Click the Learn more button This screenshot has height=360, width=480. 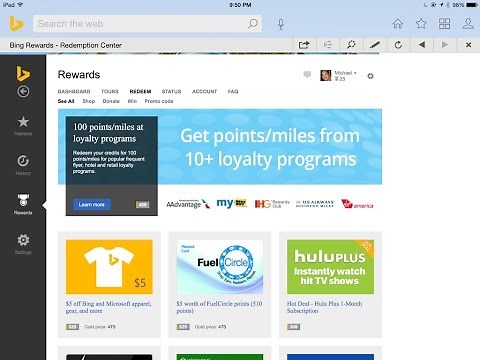[x=92, y=204]
